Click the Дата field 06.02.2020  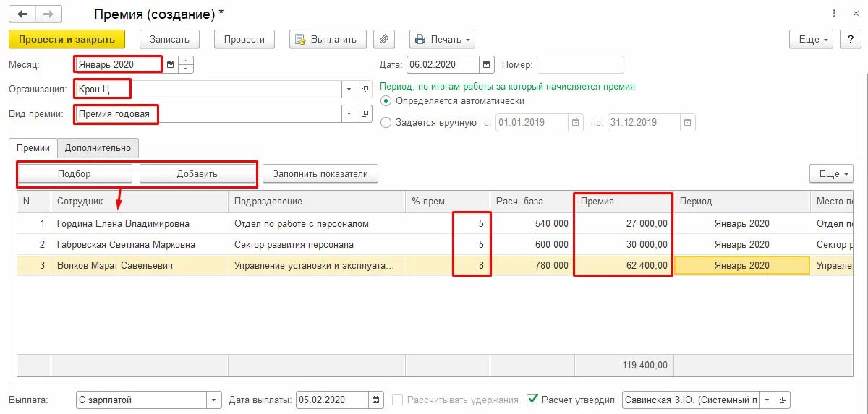[x=443, y=65]
